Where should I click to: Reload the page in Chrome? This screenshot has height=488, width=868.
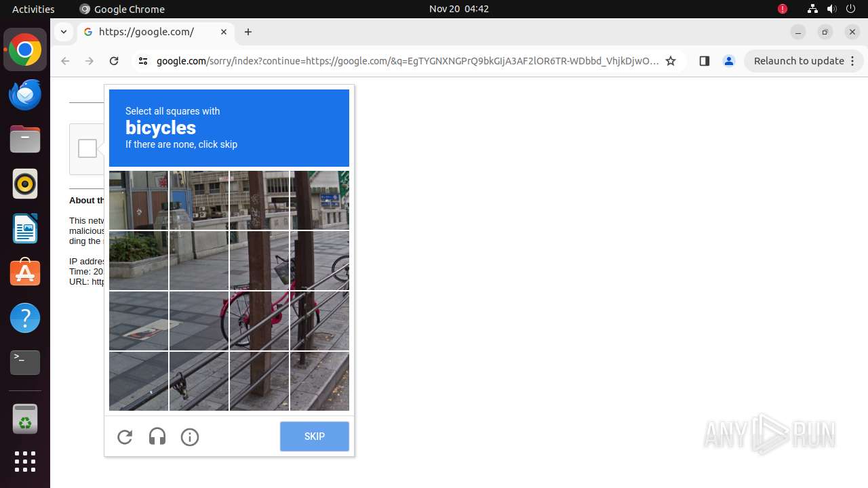[x=114, y=61]
